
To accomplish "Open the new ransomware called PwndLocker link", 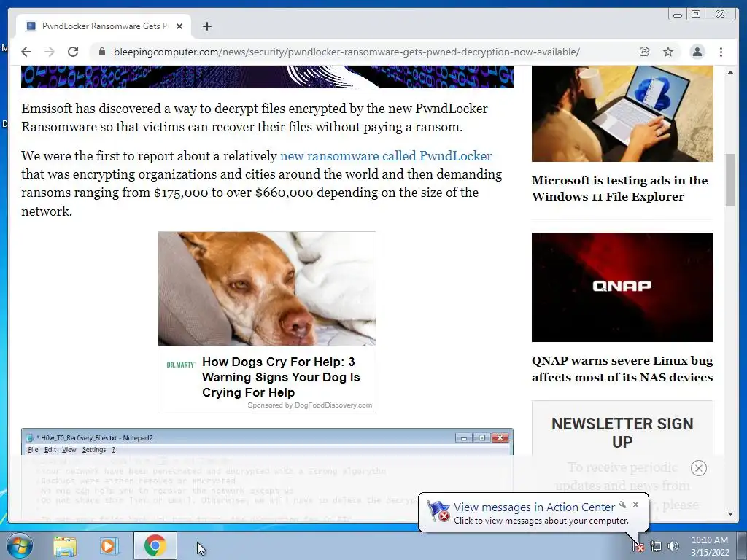I will pyautogui.click(x=386, y=156).
